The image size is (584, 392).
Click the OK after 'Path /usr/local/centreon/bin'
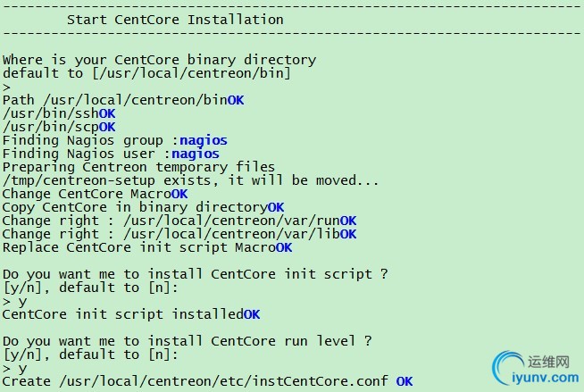(236, 100)
